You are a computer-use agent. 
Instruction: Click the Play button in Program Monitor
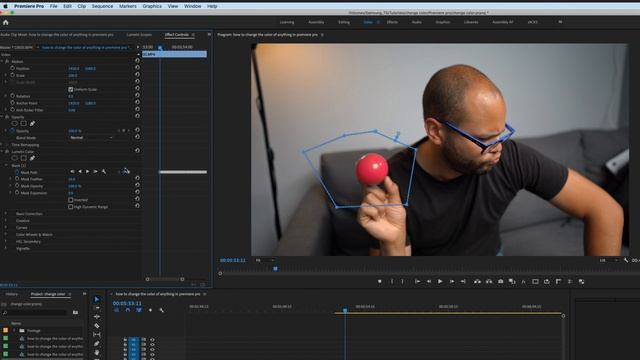click(x=440, y=281)
